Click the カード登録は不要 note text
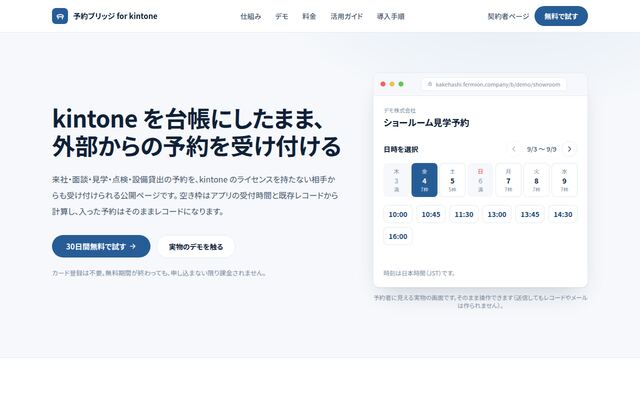 (x=159, y=273)
